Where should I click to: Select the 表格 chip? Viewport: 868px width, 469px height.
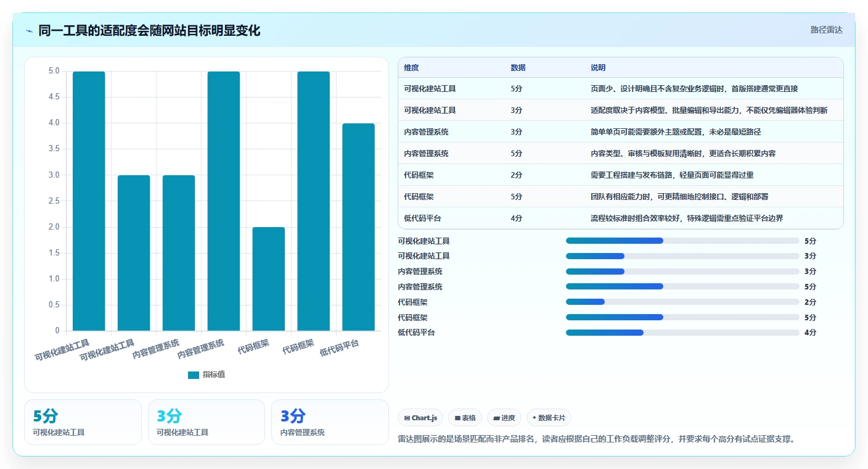tap(465, 418)
